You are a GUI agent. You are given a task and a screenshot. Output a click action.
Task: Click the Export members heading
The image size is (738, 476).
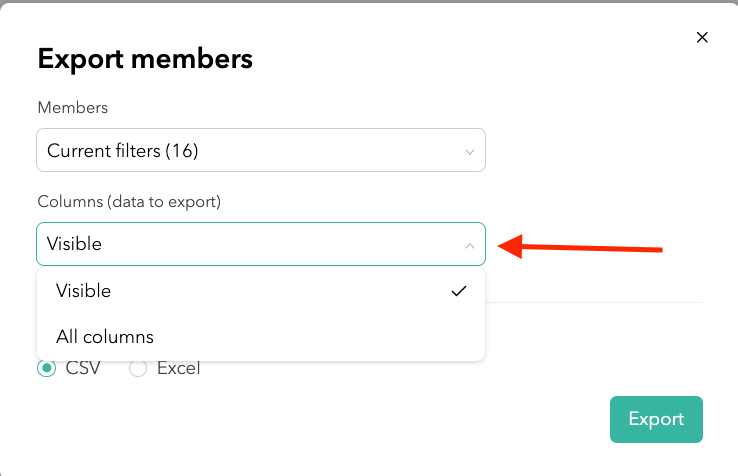[145, 59]
